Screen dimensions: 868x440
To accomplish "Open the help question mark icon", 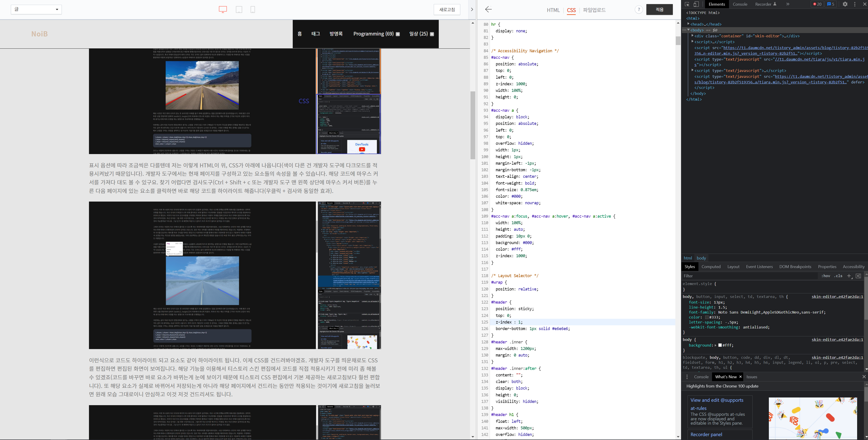I will pos(638,10).
